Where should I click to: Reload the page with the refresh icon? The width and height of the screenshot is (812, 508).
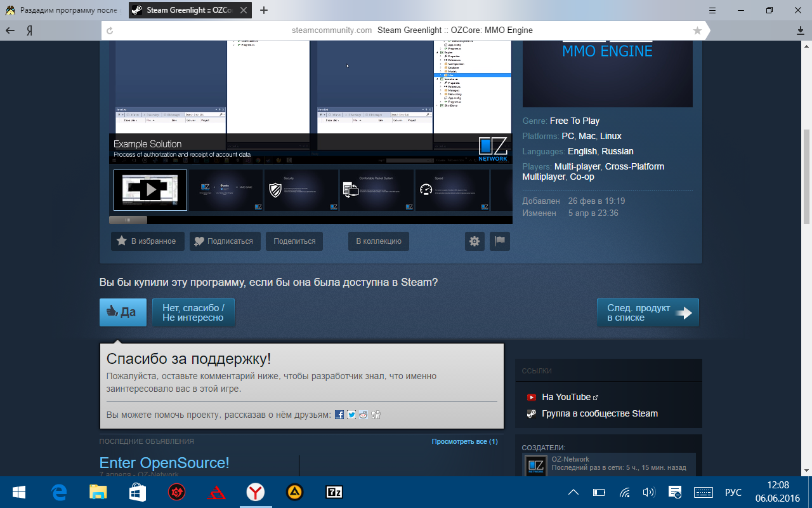tap(110, 30)
